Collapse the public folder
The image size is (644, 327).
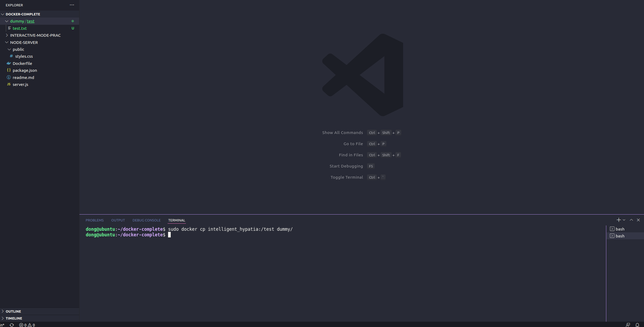(x=9, y=49)
